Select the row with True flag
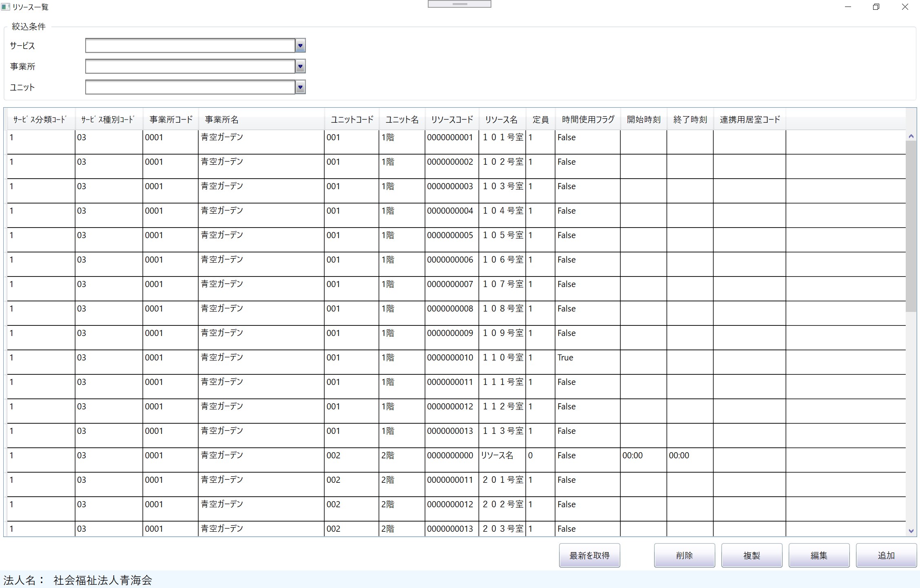 click(565, 358)
